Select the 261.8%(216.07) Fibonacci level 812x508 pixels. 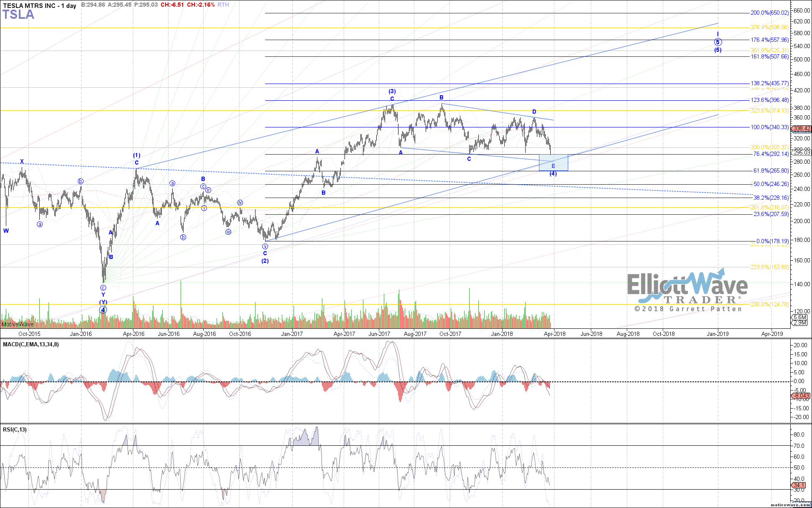tap(769, 208)
